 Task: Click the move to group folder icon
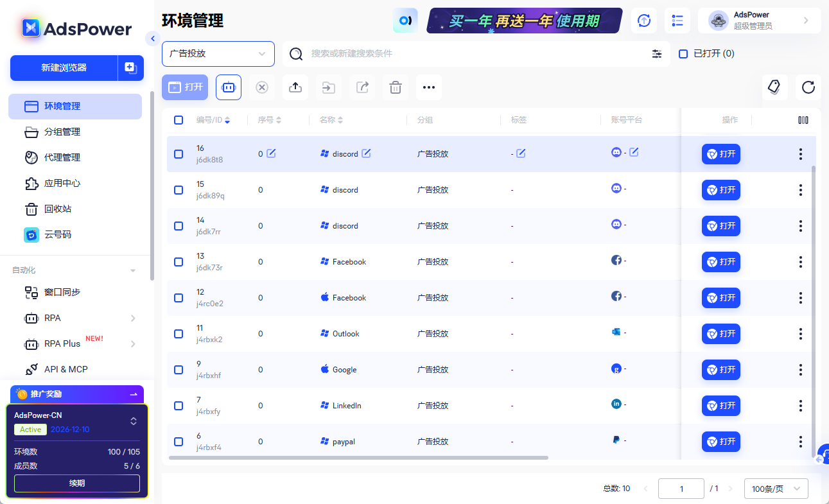[x=328, y=87]
